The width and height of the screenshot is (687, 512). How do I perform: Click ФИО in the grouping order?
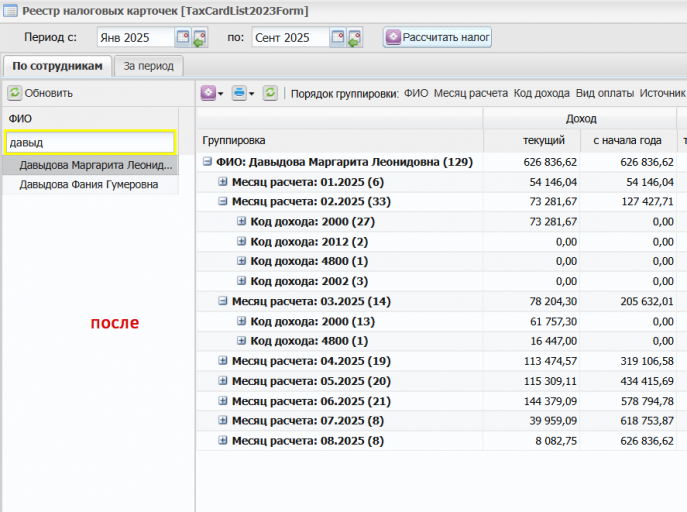coord(416,93)
